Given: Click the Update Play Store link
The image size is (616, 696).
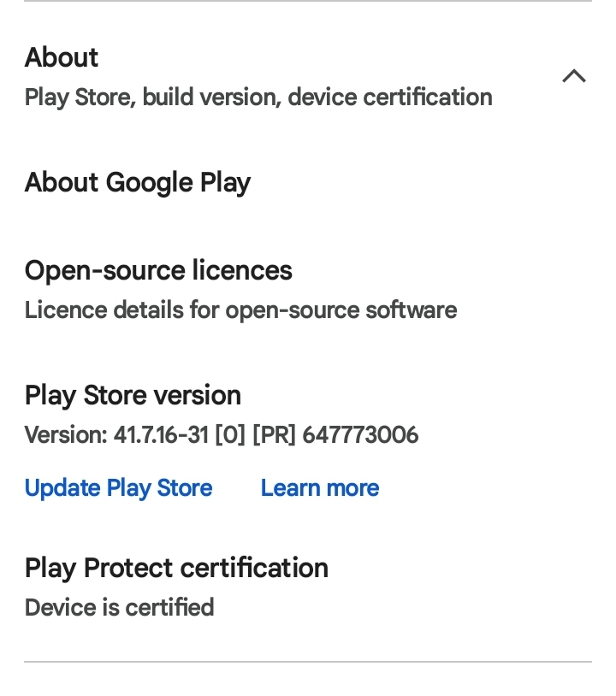Looking at the screenshot, I should 118,488.
